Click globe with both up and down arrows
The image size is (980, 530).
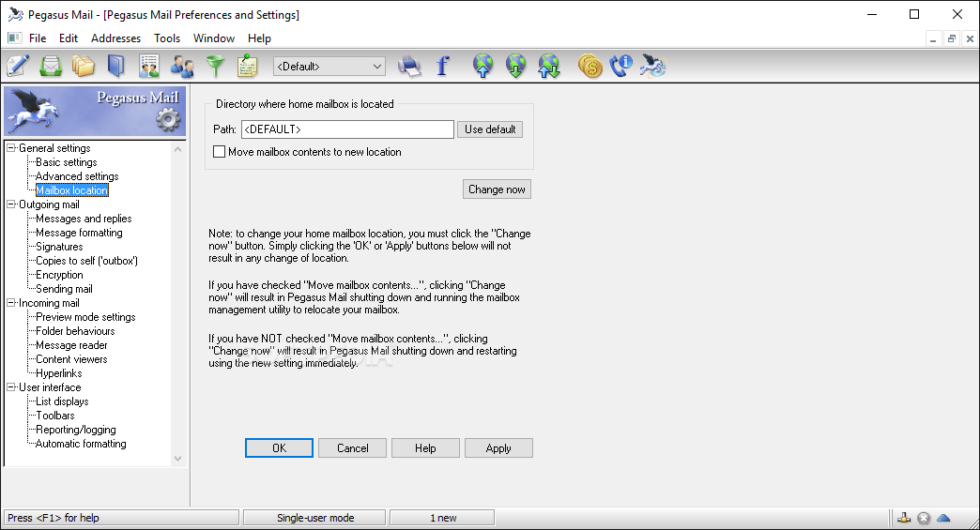[x=549, y=66]
